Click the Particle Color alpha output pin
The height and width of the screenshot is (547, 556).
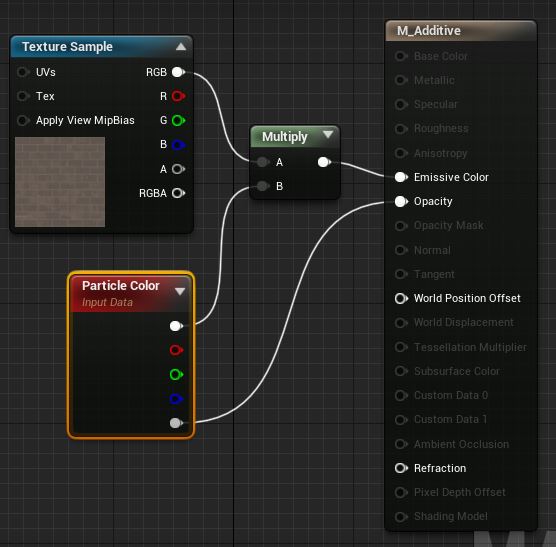point(176,423)
